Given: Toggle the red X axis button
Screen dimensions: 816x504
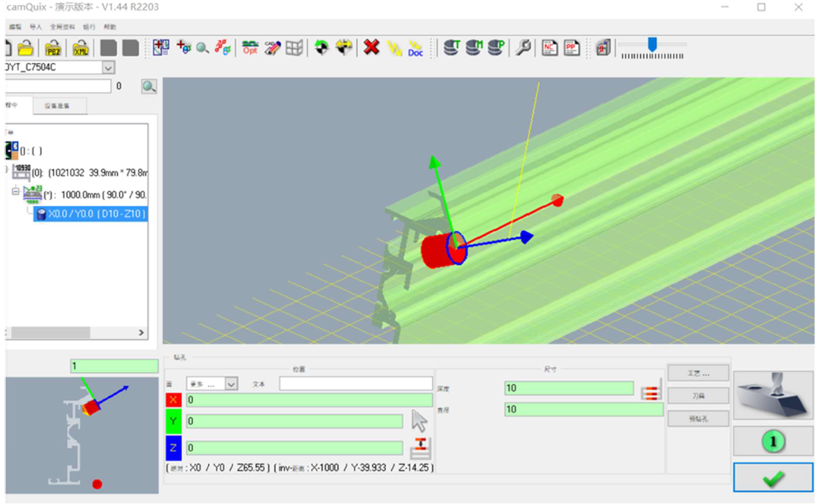Looking at the screenshot, I should [x=174, y=400].
